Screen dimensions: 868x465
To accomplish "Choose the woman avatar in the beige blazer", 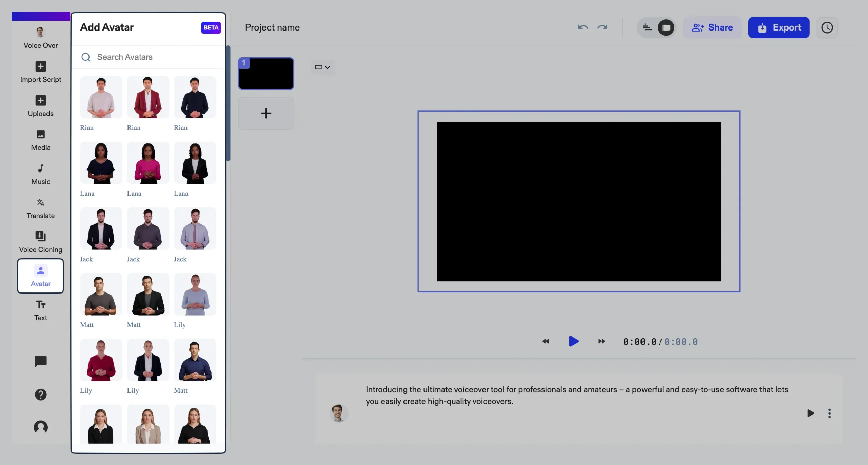I will pos(148,424).
